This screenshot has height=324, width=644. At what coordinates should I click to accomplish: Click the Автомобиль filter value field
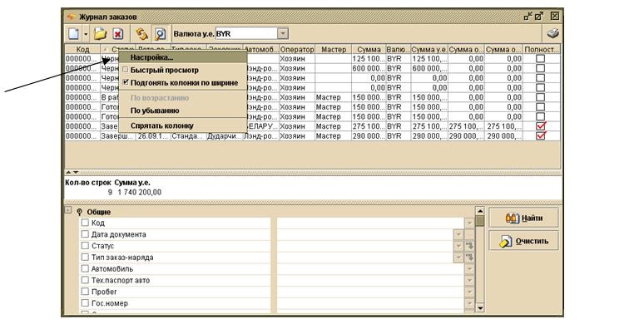coord(371,268)
